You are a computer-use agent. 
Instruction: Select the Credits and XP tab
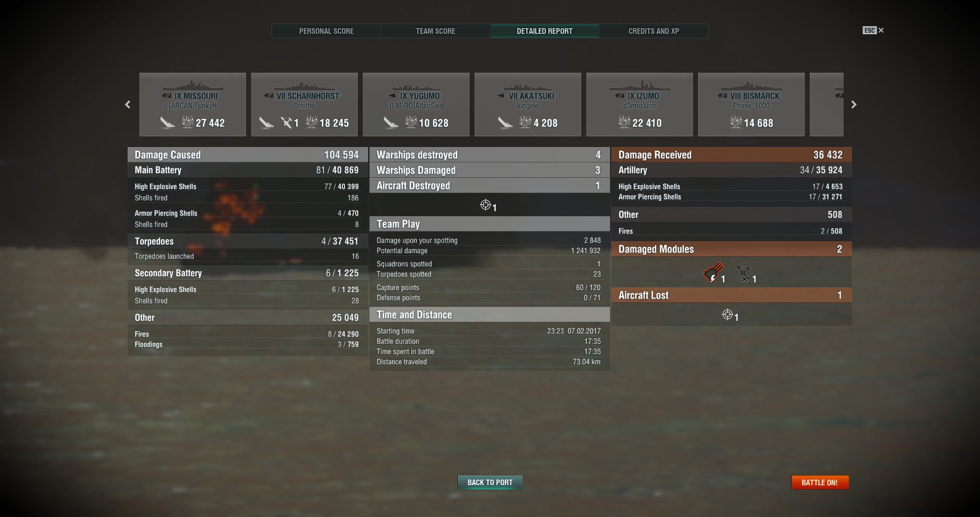coord(654,31)
